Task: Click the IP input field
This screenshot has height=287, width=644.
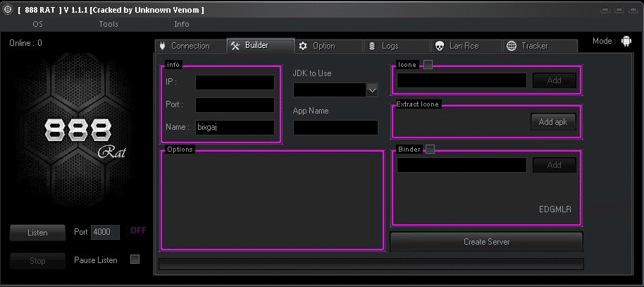Action: coord(235,83)
